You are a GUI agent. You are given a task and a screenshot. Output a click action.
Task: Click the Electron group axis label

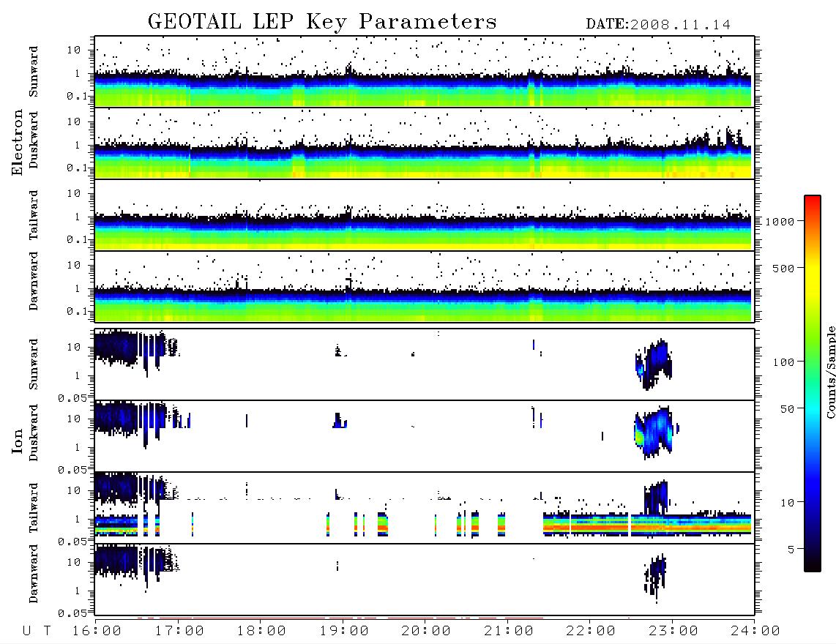coord(18,143)
